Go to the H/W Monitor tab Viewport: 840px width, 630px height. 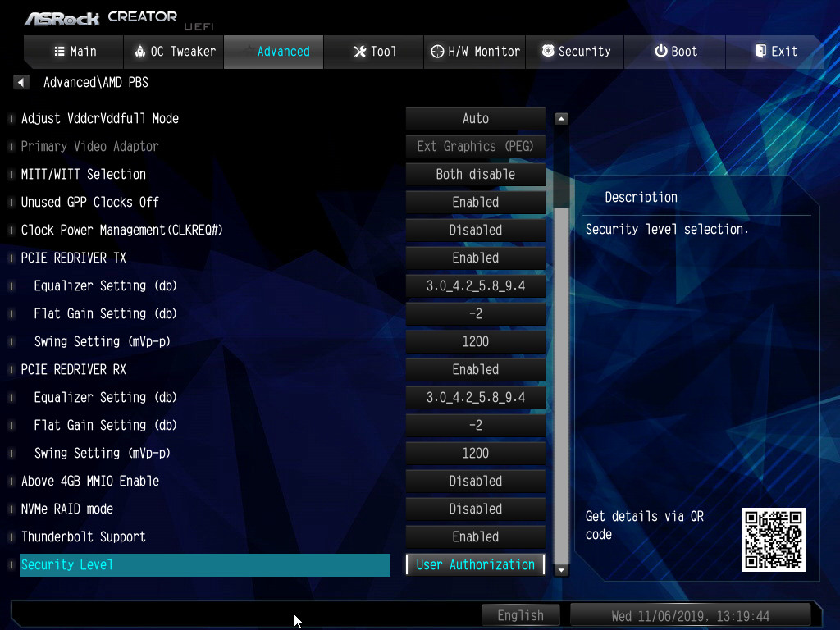[475, 52]
